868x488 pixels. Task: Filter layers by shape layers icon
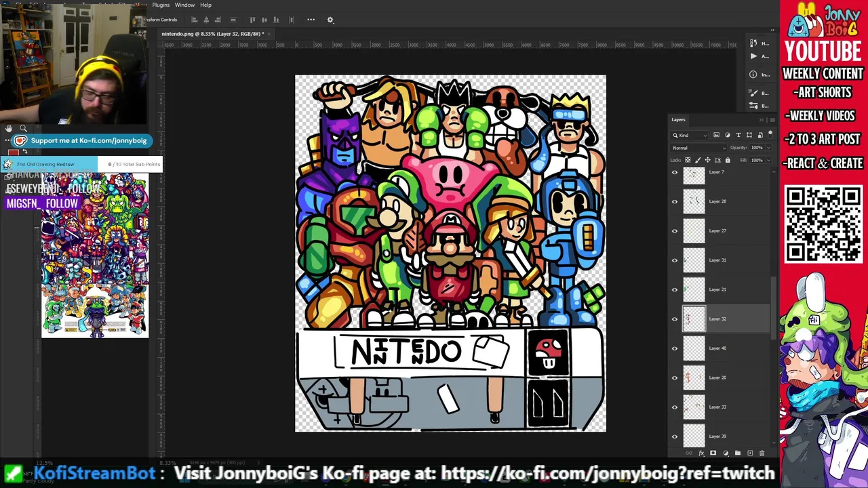(x=749, y=135)
